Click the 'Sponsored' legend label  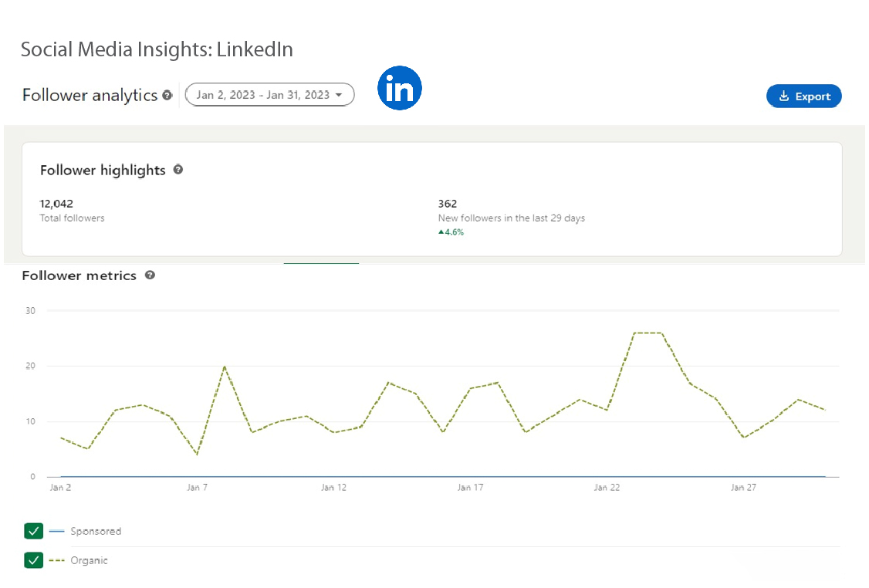96,531
